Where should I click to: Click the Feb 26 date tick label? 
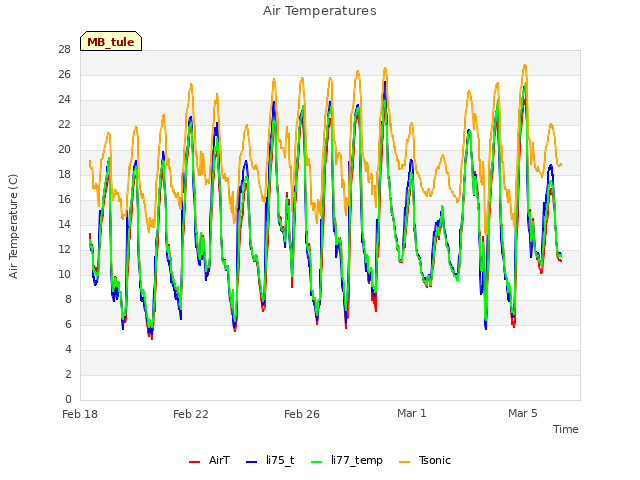[302, 414]
